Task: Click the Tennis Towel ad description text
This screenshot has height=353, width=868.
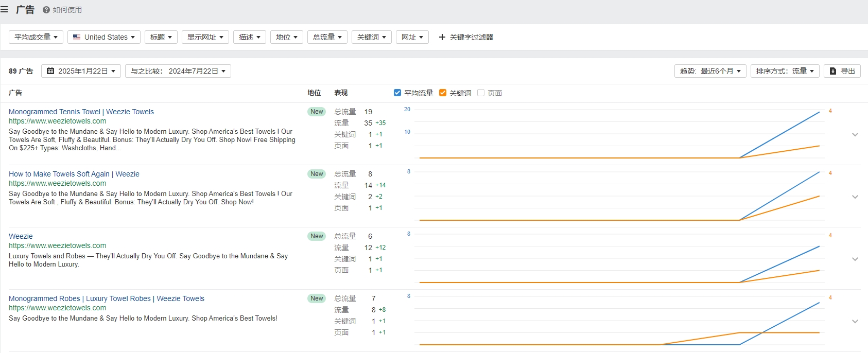Action: 152,139
